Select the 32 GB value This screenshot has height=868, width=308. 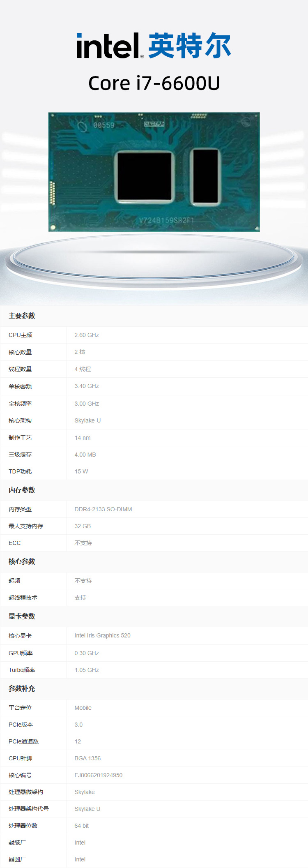pos(83,526)
